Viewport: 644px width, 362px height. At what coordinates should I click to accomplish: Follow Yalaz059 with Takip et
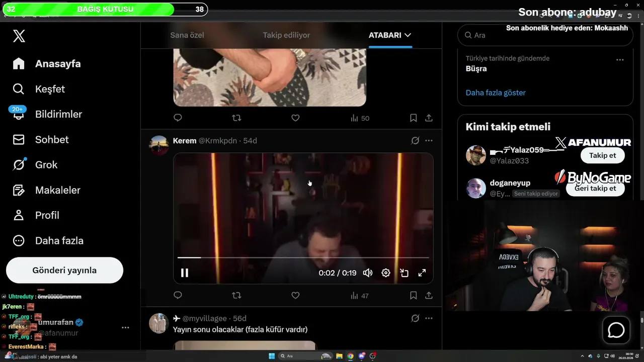602,155
